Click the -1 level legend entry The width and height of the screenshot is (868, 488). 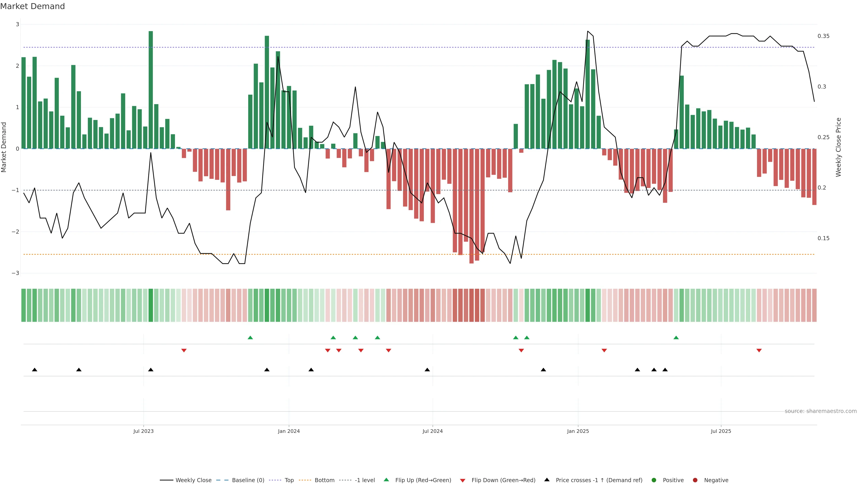tap(365, 480)
